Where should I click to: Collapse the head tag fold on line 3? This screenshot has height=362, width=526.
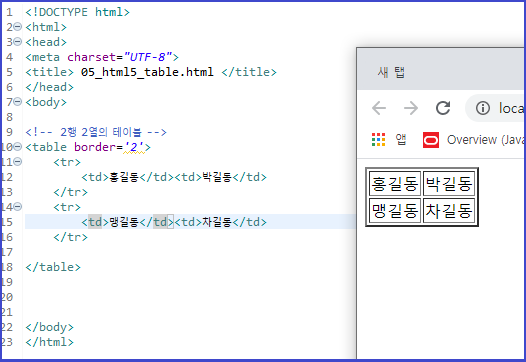pos(18,42)
